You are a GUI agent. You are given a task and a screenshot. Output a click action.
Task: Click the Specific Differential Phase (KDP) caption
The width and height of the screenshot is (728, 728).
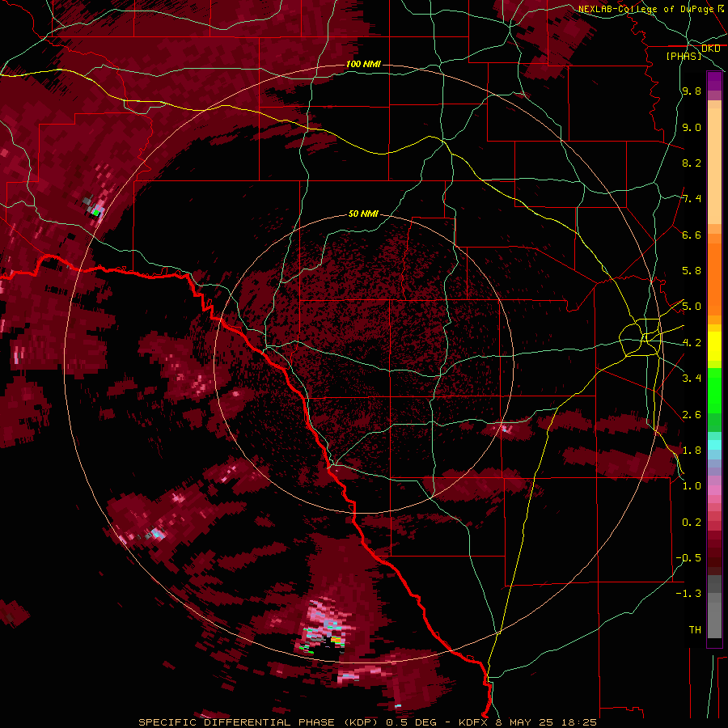(259, 722)
